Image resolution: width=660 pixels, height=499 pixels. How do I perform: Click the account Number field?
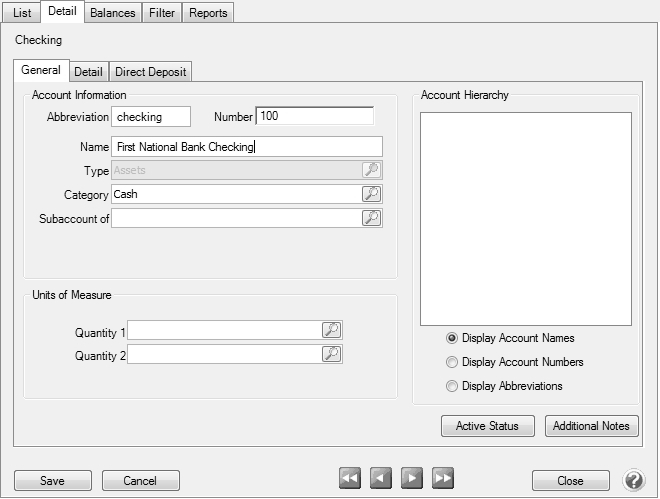[314, 117]
